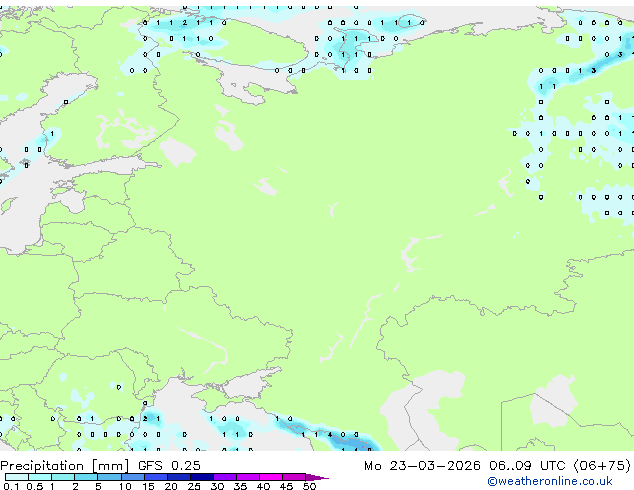
Task: Click the 20 mm dark blue swatch
Action: [179, 477]
